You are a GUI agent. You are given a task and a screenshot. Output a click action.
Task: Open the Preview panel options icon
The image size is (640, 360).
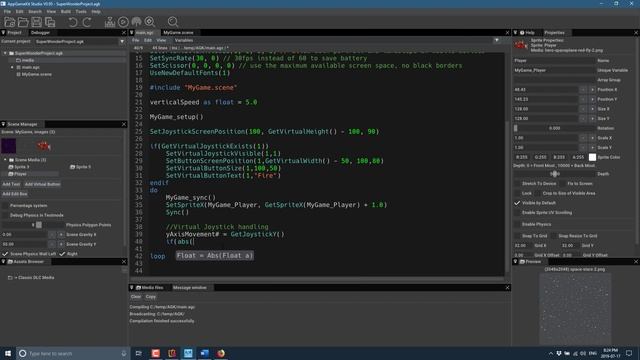coord(516,261)
